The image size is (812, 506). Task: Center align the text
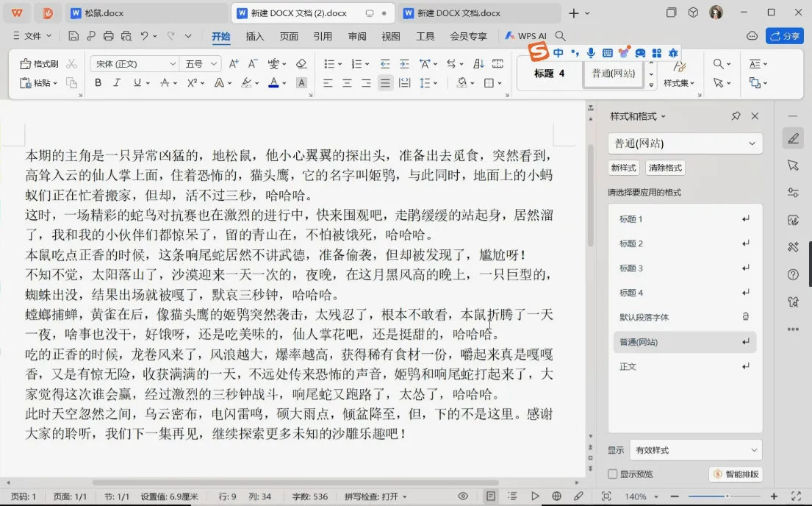click(x=347, y=83)
